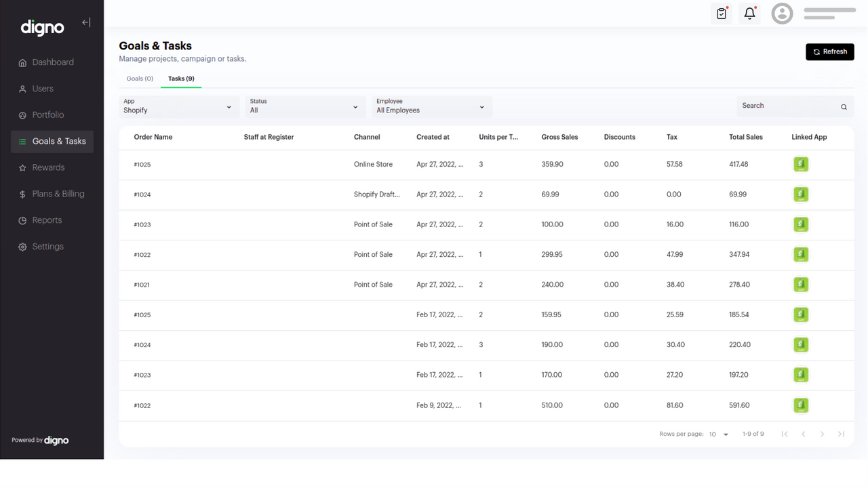The width and height of the screenshot is (868, 488).
Task: Select the Tasks (9) tab
Action: pos(181,79)
